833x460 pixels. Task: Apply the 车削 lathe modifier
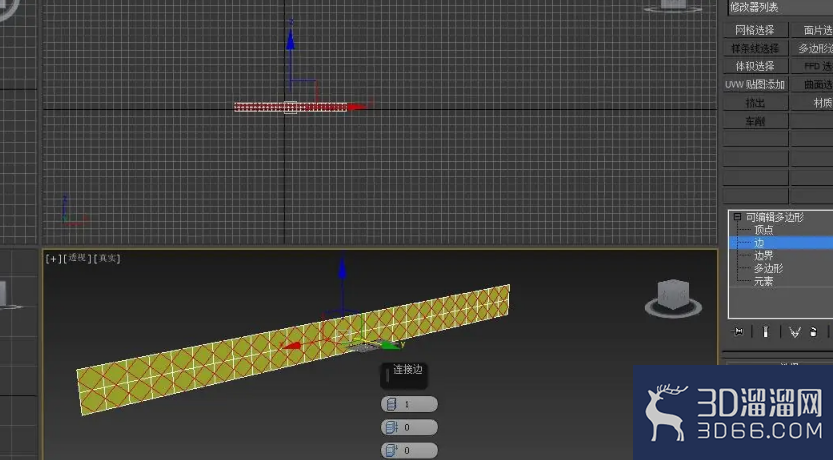[x=755, y=121]
